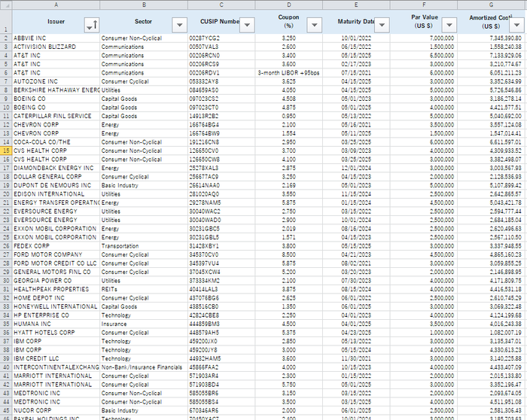Open the Coupon (%) filter dropdown
Viewport: 527px width, 420px height.
[314, 25]
